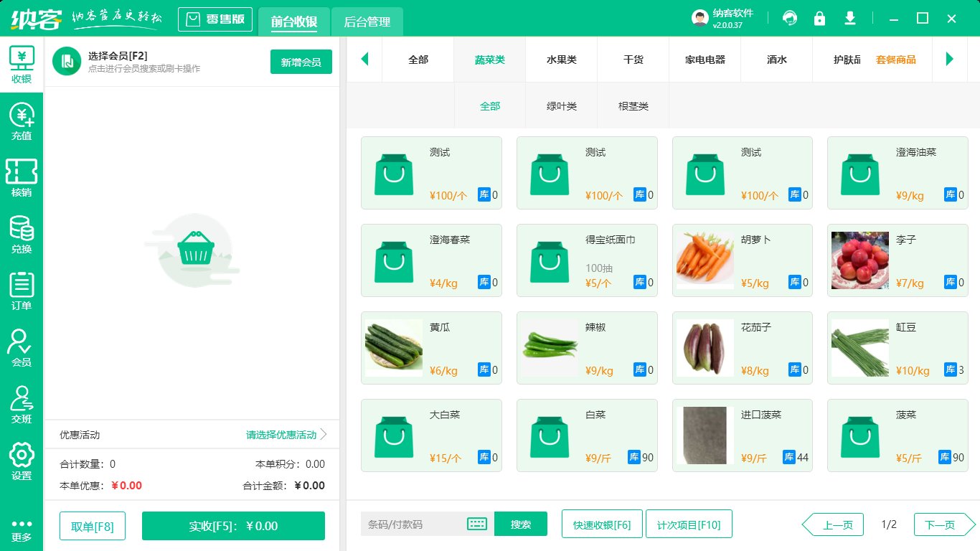Click the 核销 verification icon
This screenshot has height=551, width=980.
pyautogui.click(x=22, y=176)
